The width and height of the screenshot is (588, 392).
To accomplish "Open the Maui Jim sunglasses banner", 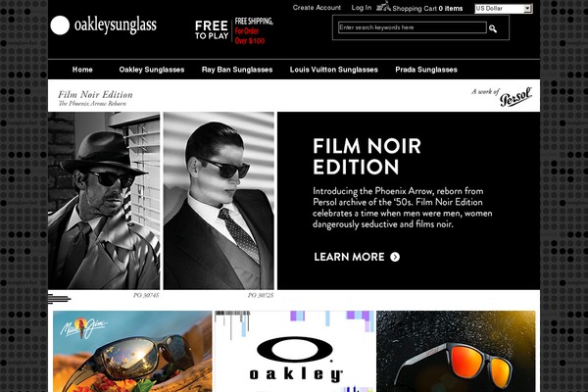I will coord(132,351).
